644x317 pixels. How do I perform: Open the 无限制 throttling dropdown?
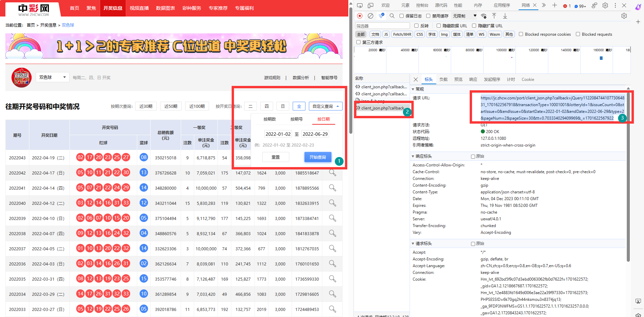465,16
